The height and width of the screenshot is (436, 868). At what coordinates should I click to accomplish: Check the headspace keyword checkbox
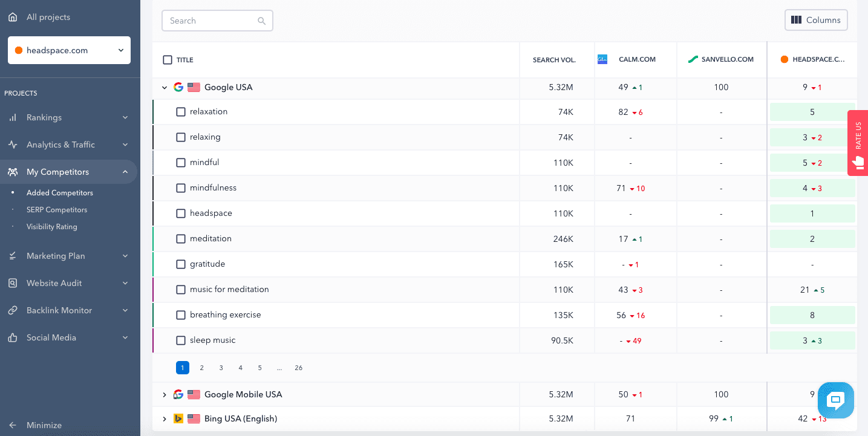click(x=181, y=213)
